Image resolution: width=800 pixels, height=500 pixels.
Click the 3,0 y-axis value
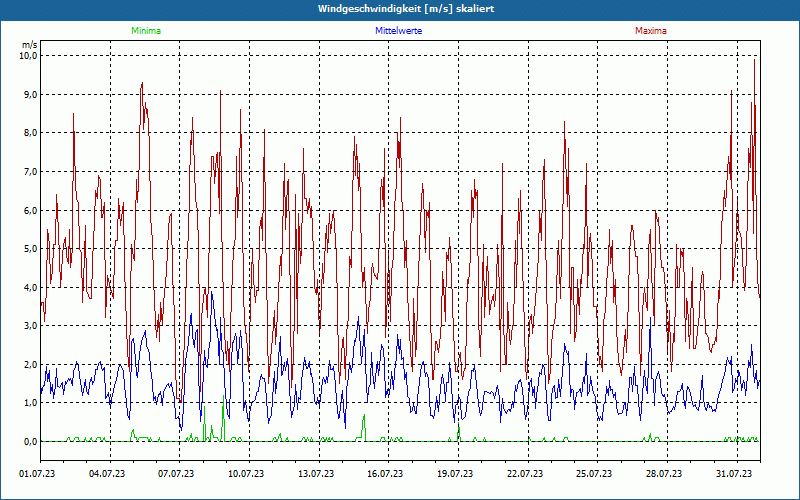(31, 326)
